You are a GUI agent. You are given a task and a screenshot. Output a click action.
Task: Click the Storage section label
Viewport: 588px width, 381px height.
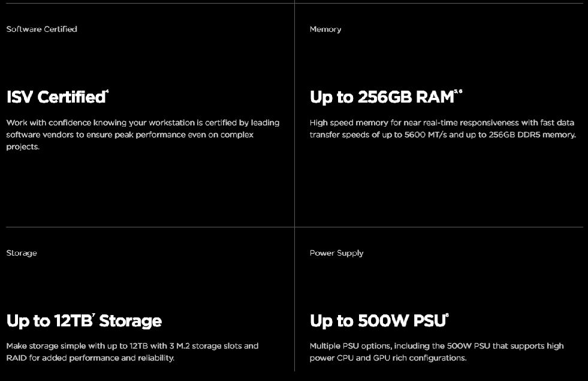tap(22, 253)
